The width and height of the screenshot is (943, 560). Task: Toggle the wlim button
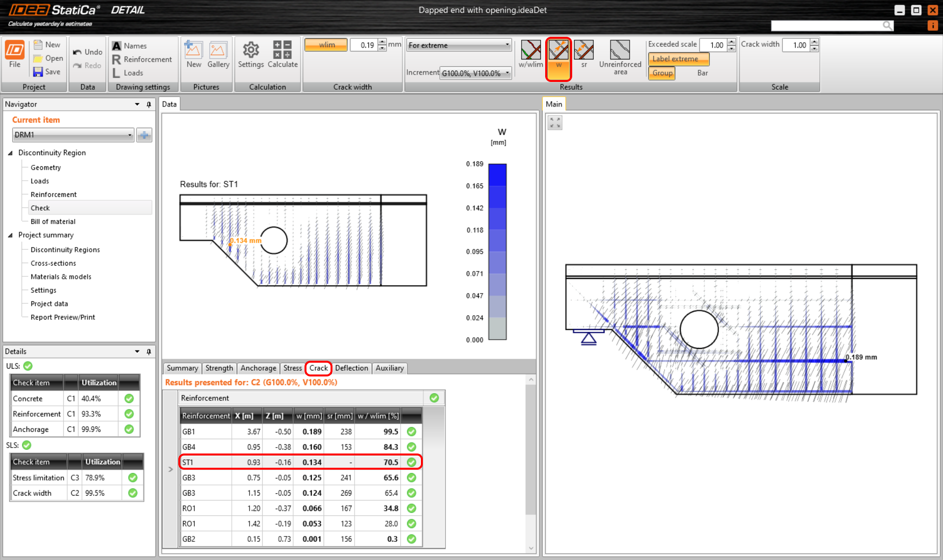pyautogui.click(x=326, y=45)
